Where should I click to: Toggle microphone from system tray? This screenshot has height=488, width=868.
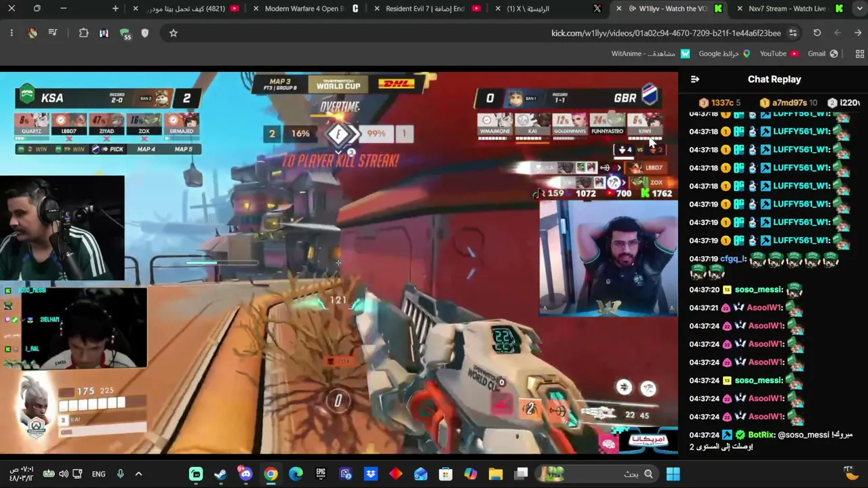tap(120, 474)
